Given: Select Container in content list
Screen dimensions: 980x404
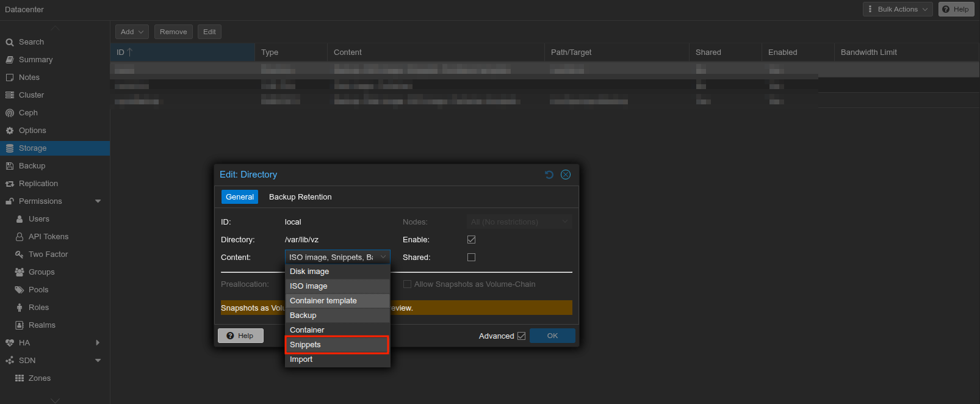Looking at the screenshot, I should pyautogui.click(x=337, y=330).
